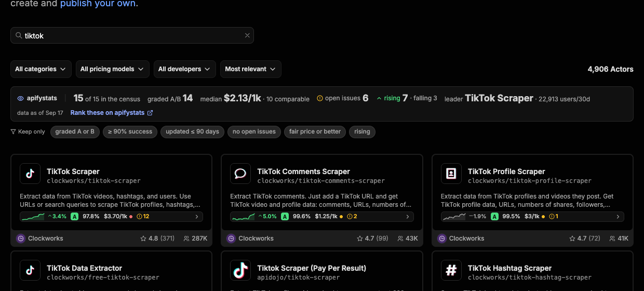Click the TikTok Profile Scraper logo

(x=451, y=174)
